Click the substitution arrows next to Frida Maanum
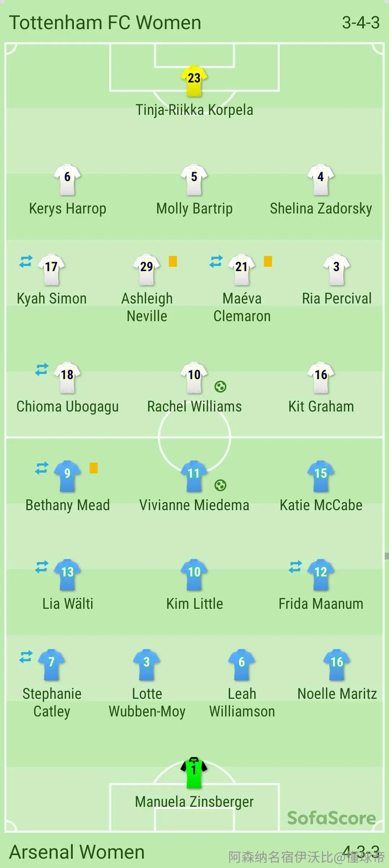This screenshot has height=868, width=389. [295, 567]
